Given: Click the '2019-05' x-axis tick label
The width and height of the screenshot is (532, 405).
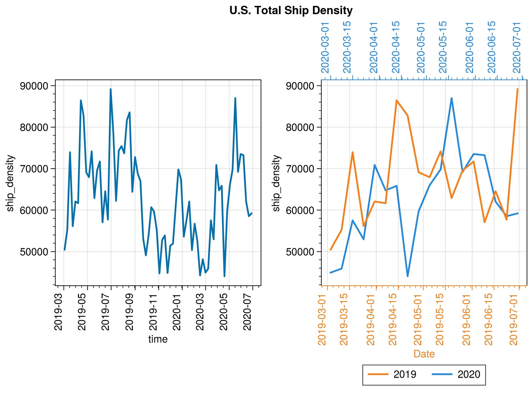Looking at the screenshot, I should click(x=82, y=312).
